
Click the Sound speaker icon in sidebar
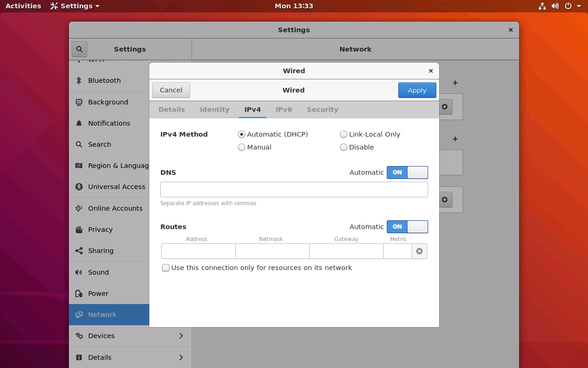pyautogui.click(x=79, y=272)
